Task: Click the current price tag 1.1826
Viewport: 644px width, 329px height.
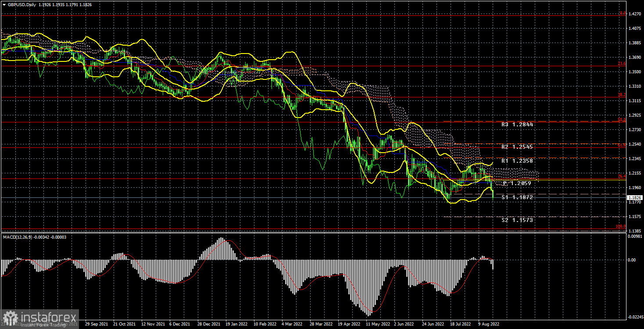Action: pos(634,198)
